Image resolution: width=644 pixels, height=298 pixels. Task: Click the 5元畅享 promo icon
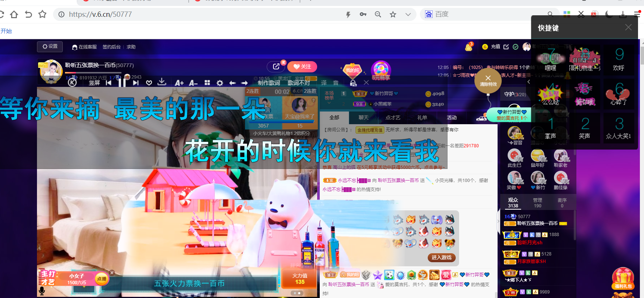click(381, 70)
